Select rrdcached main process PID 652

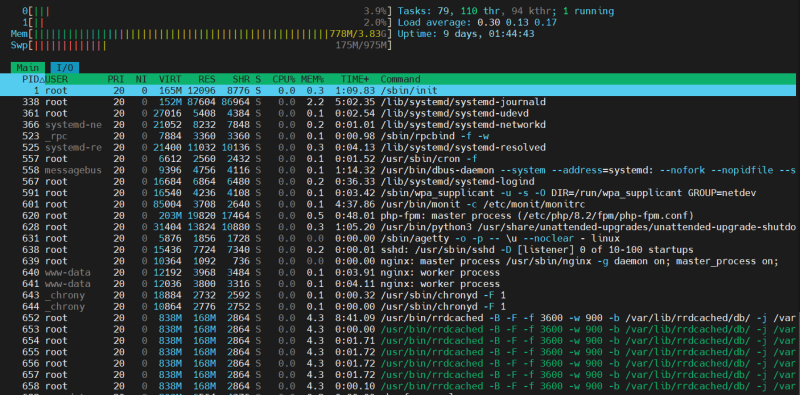[398, 318]
